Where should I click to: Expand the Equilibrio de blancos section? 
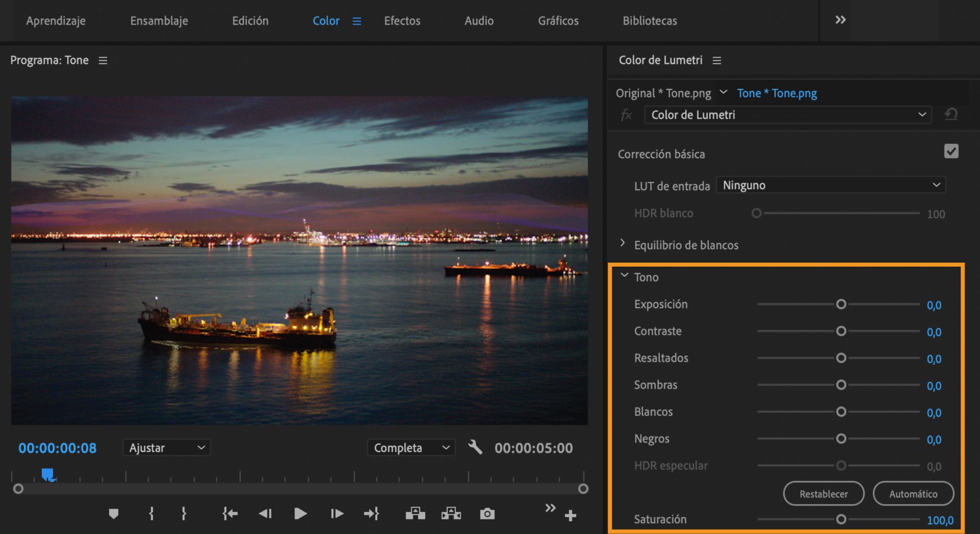coord(623,244)
